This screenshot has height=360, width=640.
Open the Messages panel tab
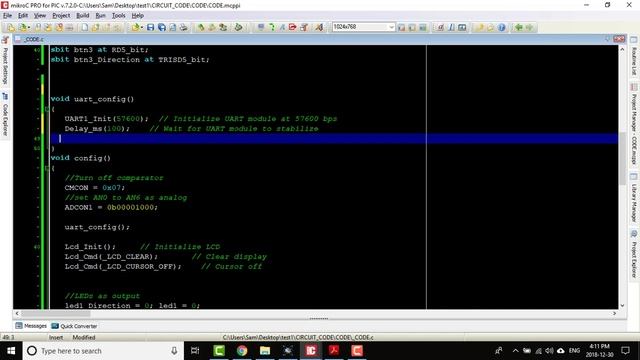tap(31, 326)
